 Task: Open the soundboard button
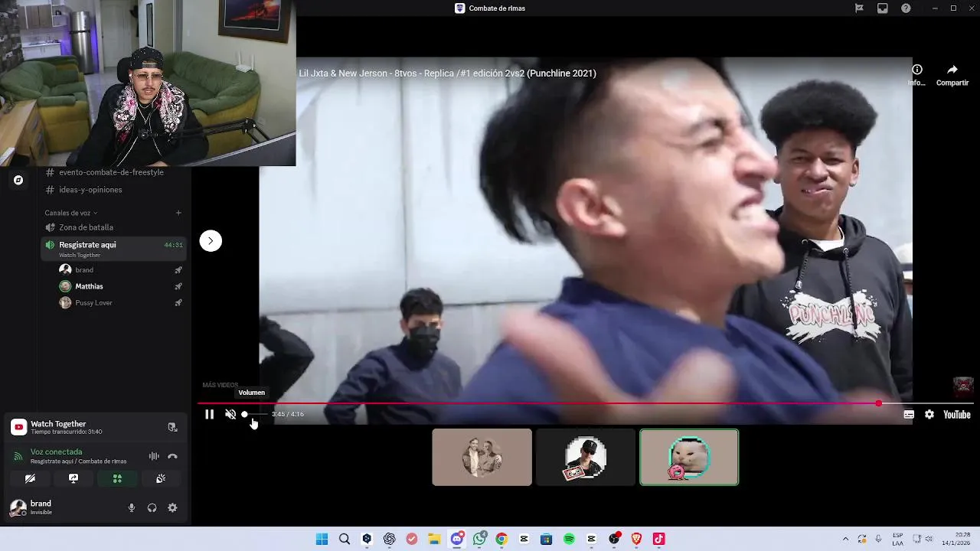[161, 478]
